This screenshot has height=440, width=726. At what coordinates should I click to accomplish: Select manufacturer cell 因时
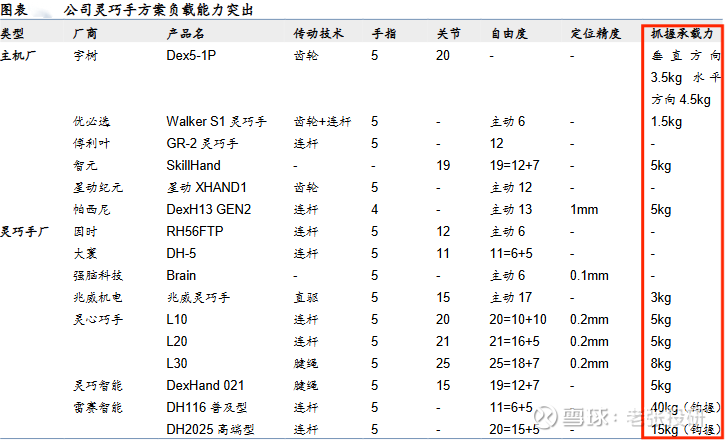point(85,231)
